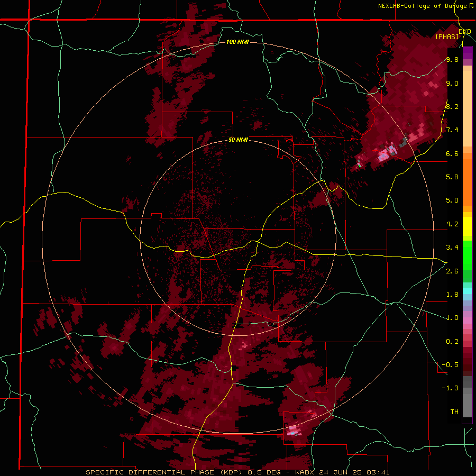
Task: Click the 5.0 value on the legend
Action: 452,200
